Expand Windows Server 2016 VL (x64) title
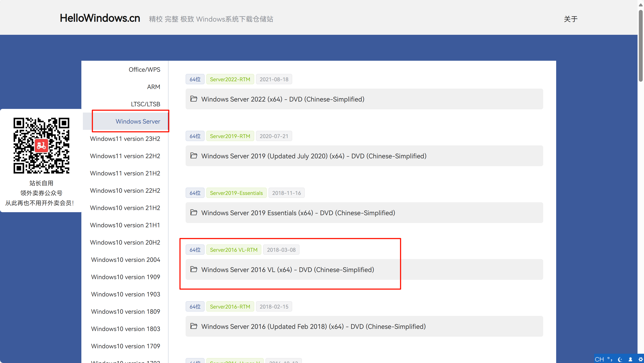 point(287,270)
